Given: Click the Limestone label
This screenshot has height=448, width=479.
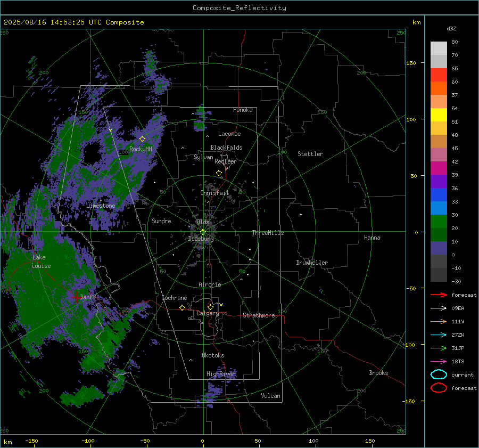Looking at the screenshot, I should coord(101,206).
